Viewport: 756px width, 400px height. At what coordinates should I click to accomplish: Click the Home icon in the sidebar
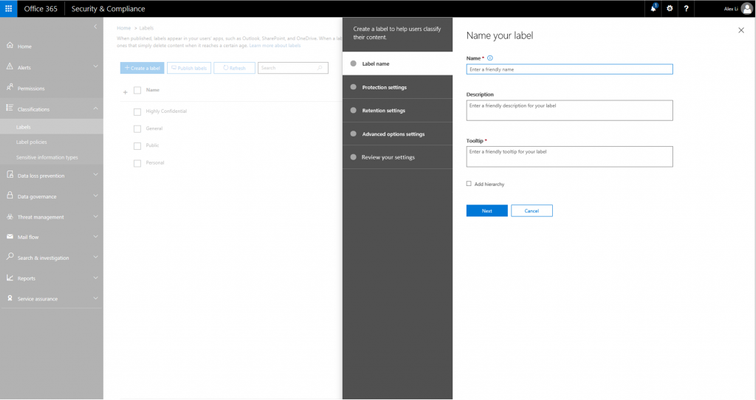tap(10, 45)
